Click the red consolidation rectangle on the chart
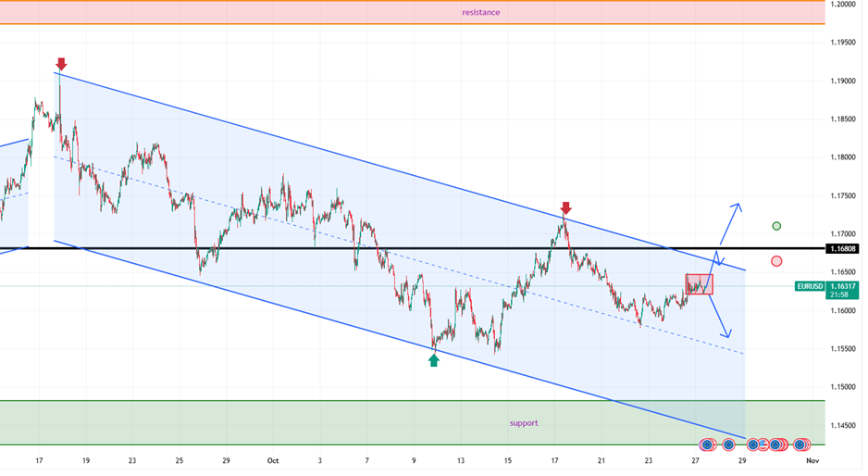This screenshot has width=868, height=476. click(x=699, y=284)
